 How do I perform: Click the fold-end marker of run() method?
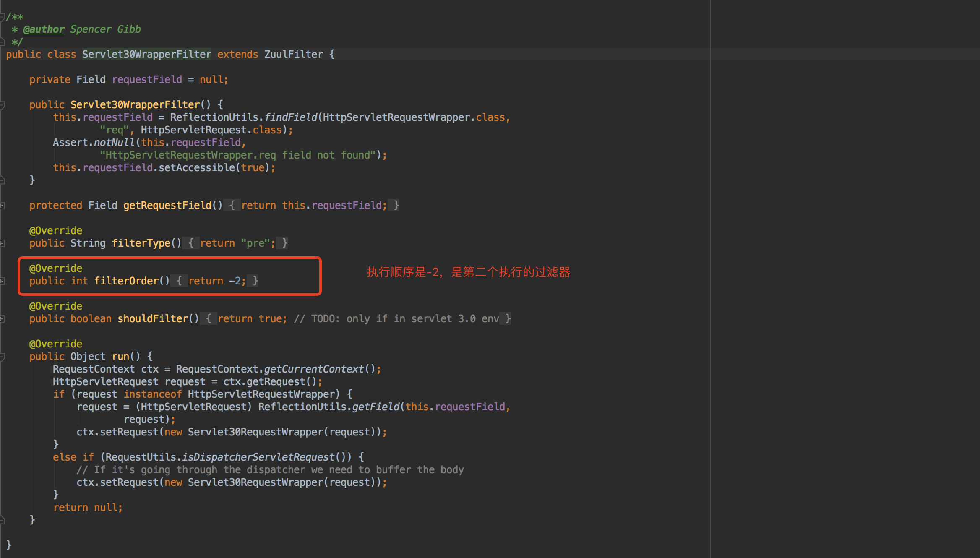(x=2, y=520)
